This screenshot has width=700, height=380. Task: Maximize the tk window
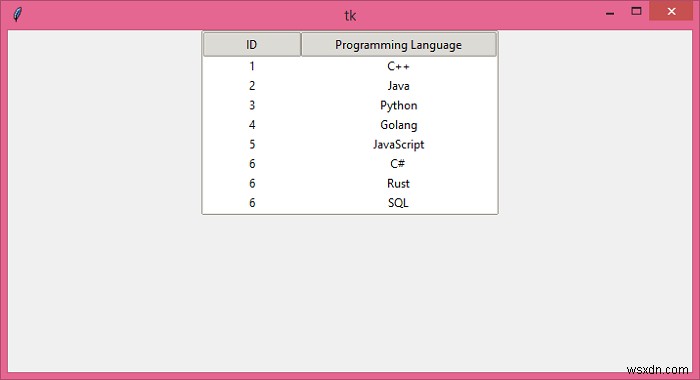tap(636, 11)
